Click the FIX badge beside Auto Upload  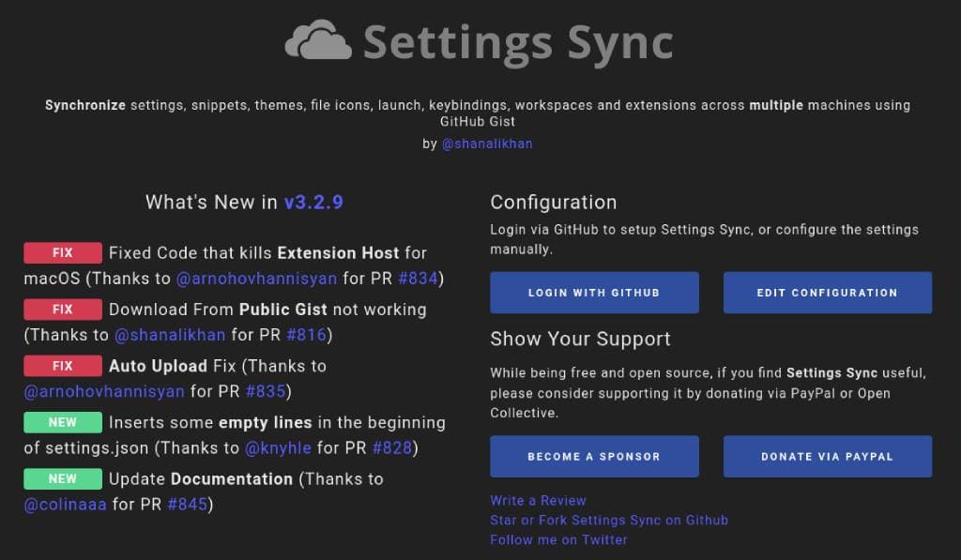pos(63,366)
